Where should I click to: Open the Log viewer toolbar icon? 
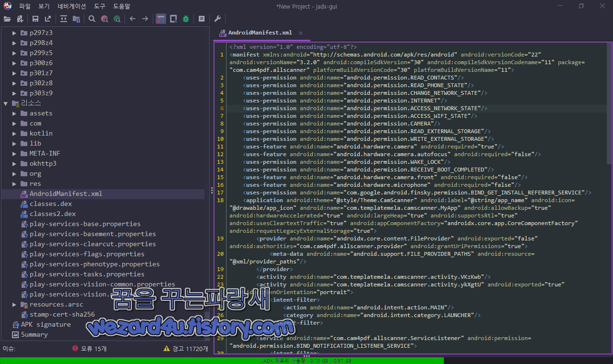(x=202, y=19)
